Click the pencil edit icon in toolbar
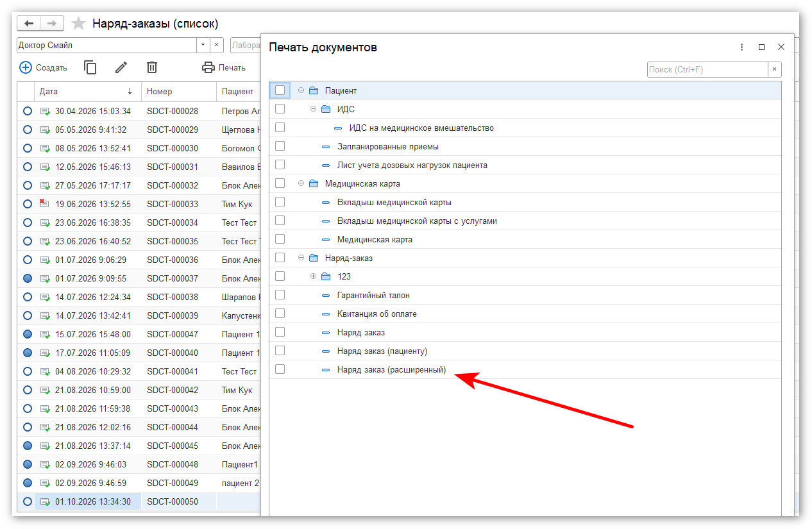 [121, 67]
